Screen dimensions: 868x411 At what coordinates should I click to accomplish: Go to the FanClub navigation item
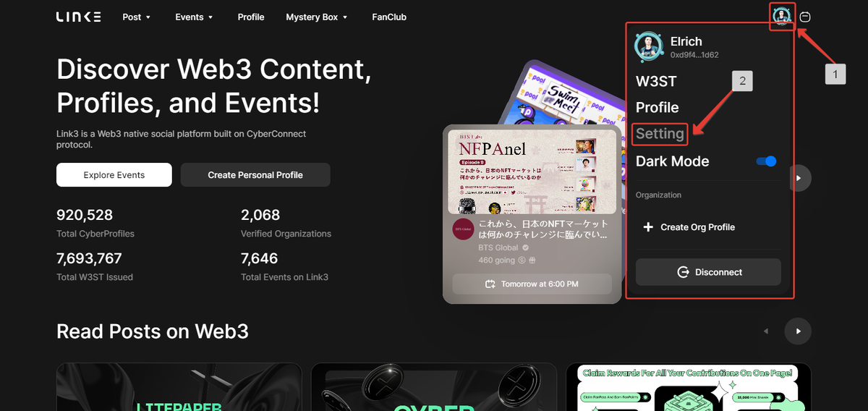(x=389, y=17)
